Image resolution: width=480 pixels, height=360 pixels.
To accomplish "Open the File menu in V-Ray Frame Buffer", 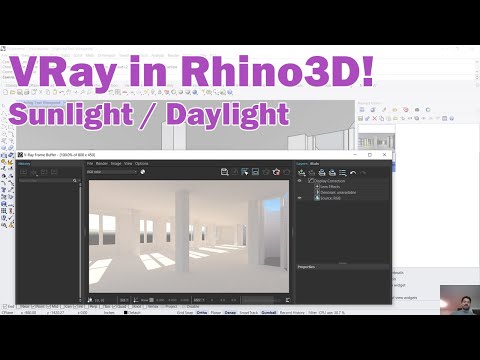I will (90, 164).
